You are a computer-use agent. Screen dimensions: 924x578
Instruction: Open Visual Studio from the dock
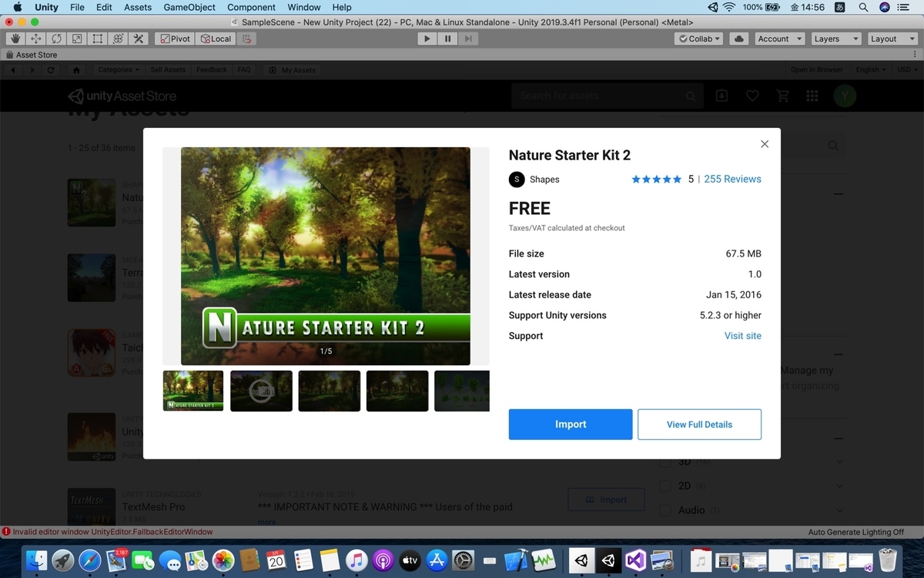click(635, 560)
